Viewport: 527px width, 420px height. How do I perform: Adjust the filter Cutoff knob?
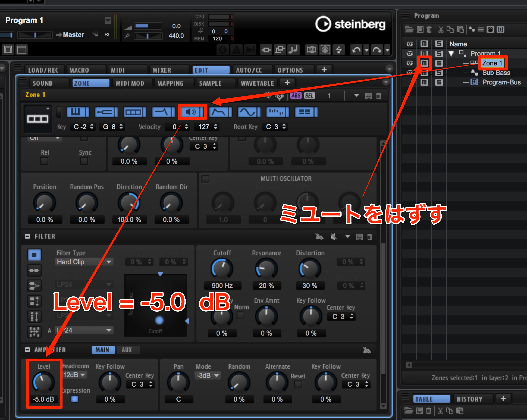click(222, 268)
